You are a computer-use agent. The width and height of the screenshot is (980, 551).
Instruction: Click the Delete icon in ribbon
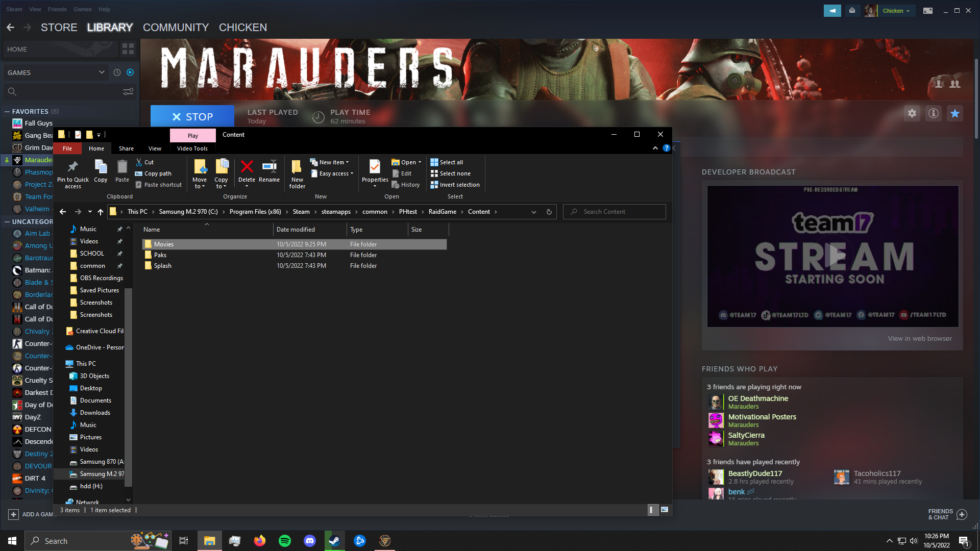247,167
